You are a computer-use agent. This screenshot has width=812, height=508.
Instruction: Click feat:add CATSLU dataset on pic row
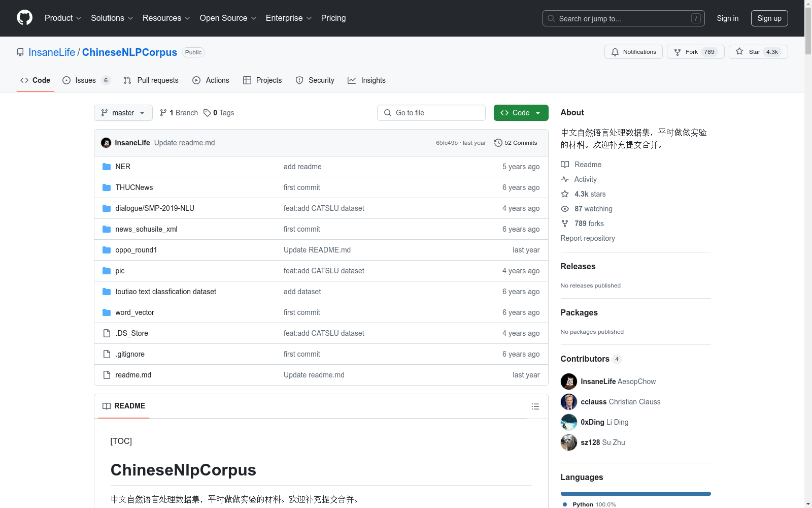324,271
